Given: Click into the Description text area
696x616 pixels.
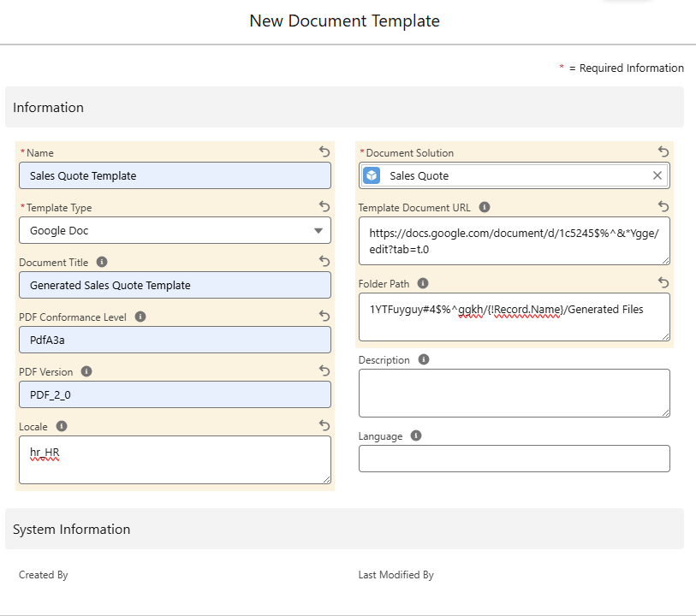Looking at the screenshot, I should [x=514, y=393].
